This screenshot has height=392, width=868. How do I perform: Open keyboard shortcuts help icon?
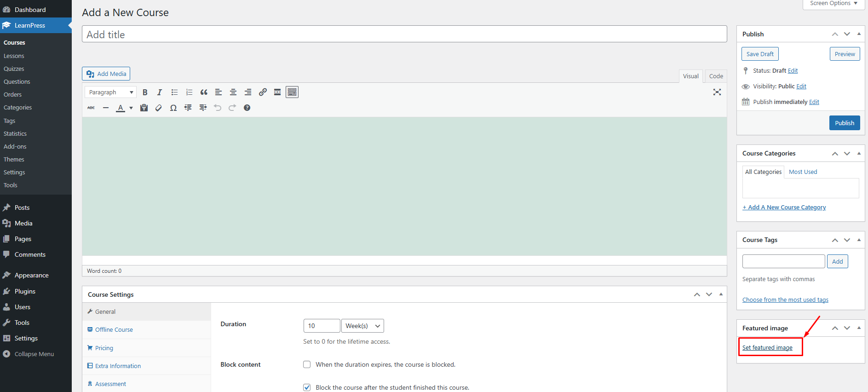click(x=247, y=108)
